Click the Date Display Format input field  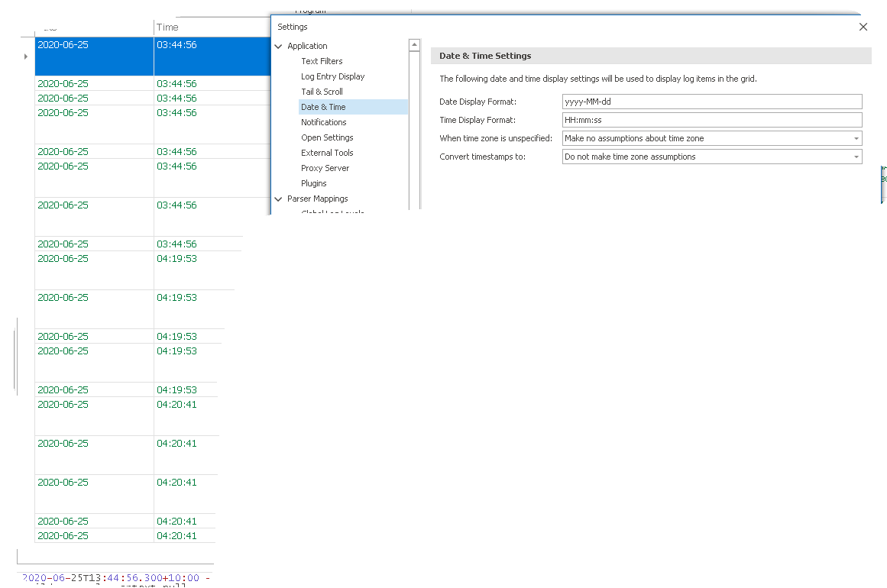point(711,102)
